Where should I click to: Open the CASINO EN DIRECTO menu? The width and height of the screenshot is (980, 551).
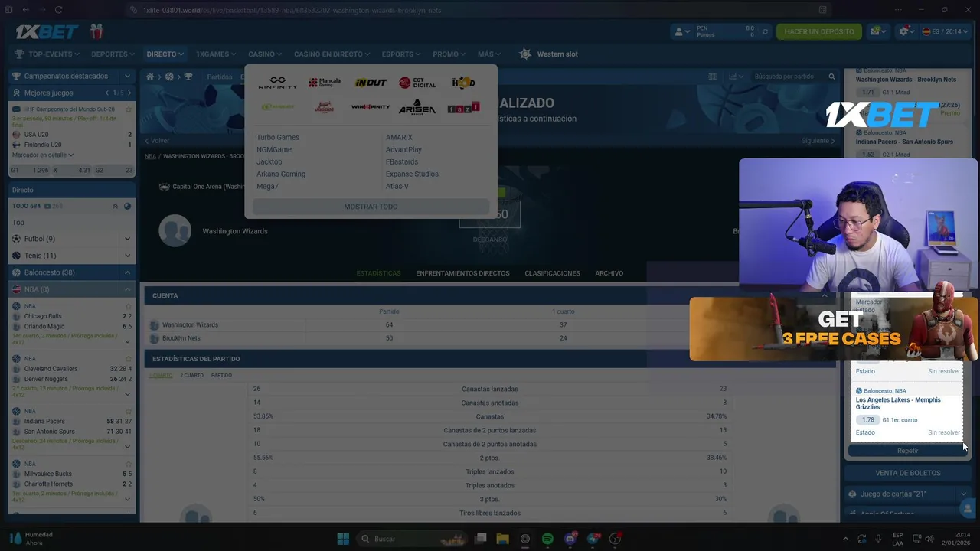(332, 54)
